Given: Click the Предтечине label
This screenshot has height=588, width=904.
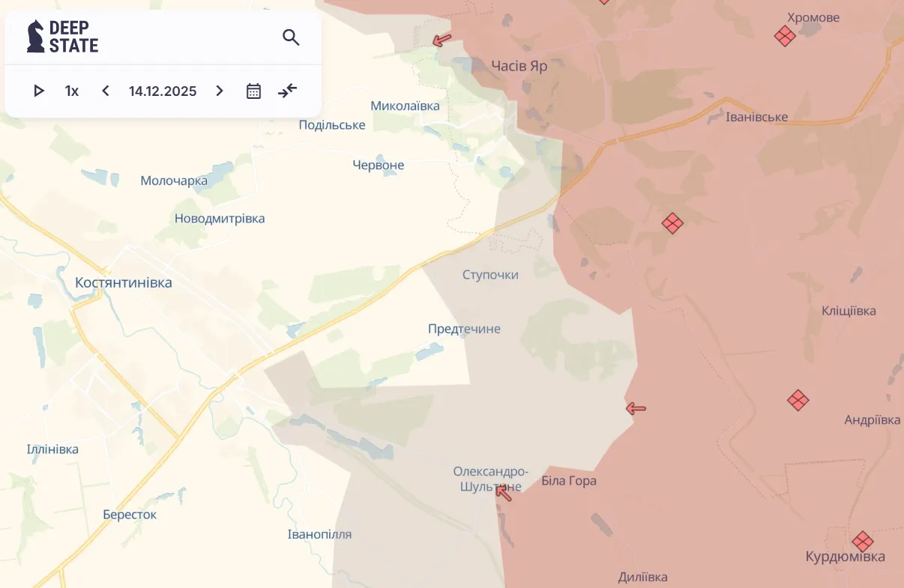Looking at the screenshot, I should point(464,329).
